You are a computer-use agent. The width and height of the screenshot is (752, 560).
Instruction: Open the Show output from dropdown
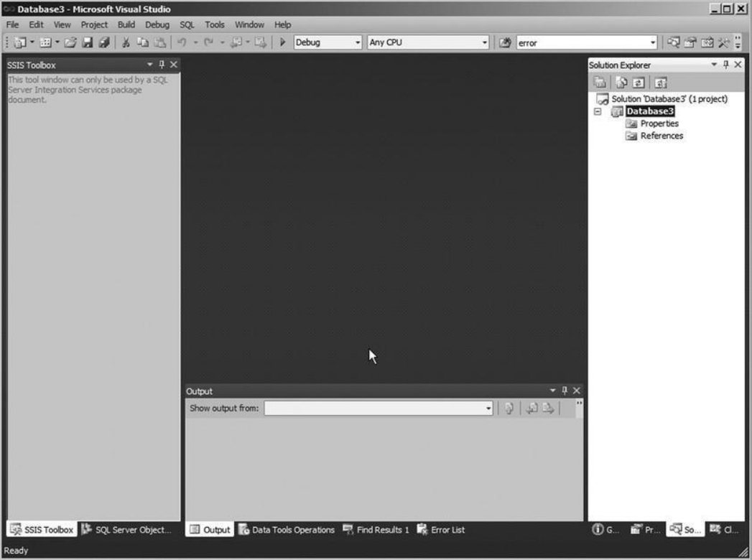tap(488, 408)
